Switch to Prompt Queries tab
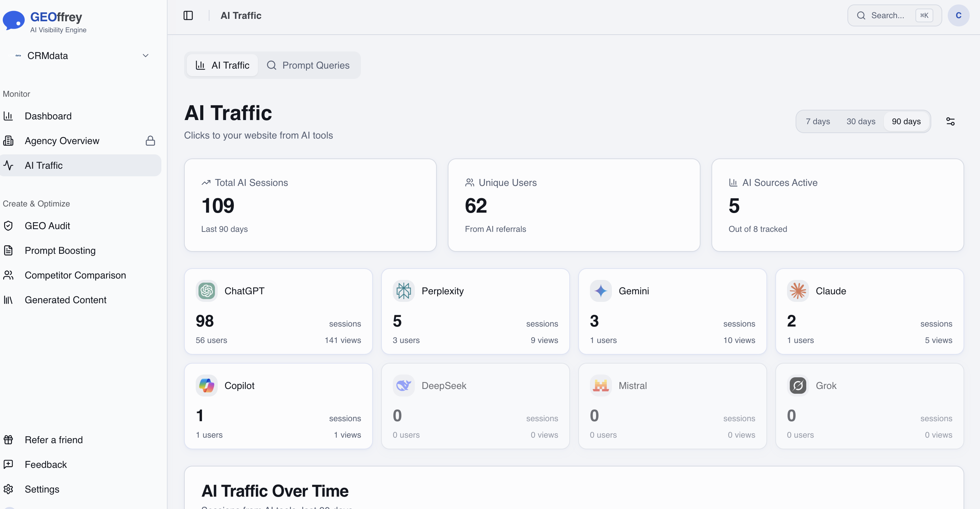Image resolution: width=980 pixels, height=509 pixels. [309, 66]
